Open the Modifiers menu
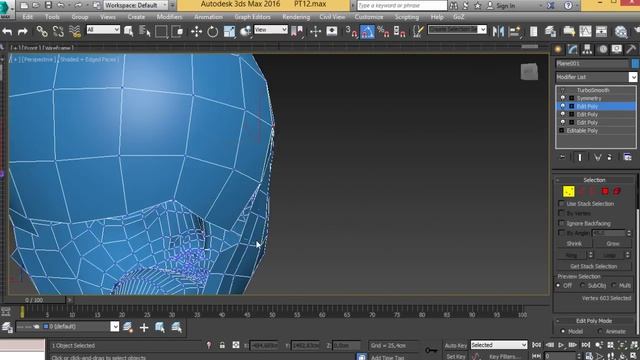The image size is (640, 360). [169, 17]
